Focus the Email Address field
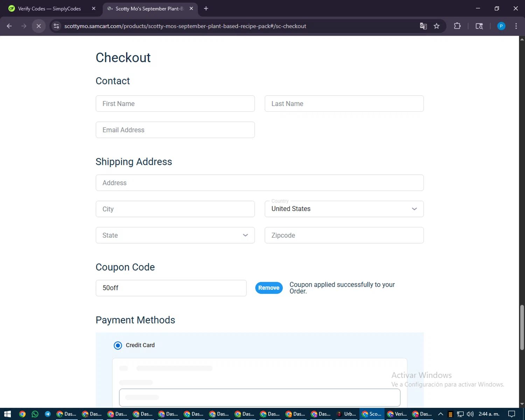Screen dimensions: 525x420 (175, 130)
